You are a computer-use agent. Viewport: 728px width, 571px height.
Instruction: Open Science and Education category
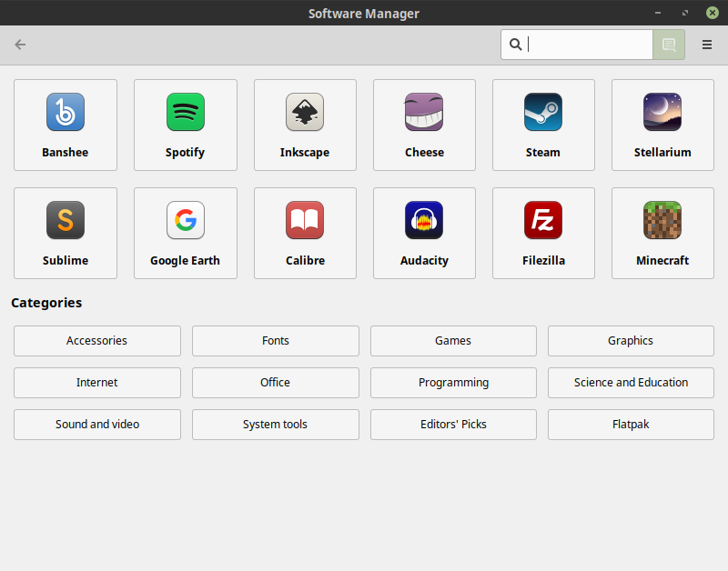pyautogui.click(x=631, y=383)
